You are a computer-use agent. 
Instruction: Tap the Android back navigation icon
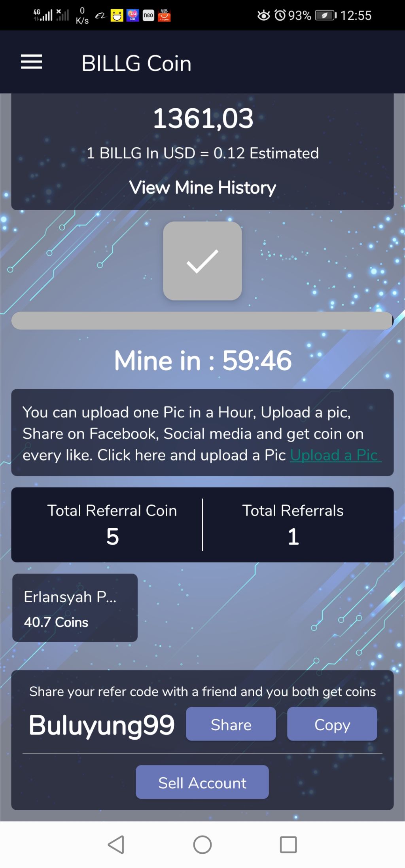point(116,845)
